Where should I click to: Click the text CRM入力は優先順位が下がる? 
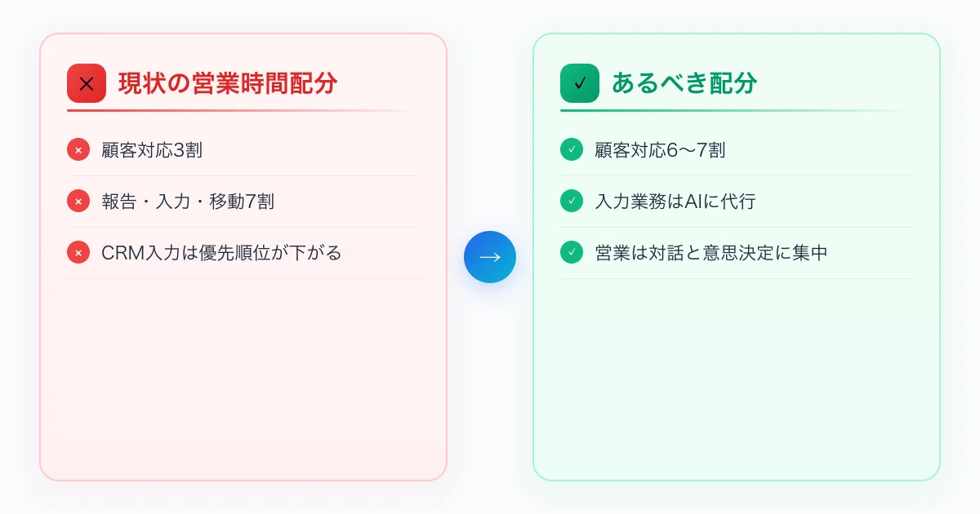pyautogui.click(x=221, y=253)
